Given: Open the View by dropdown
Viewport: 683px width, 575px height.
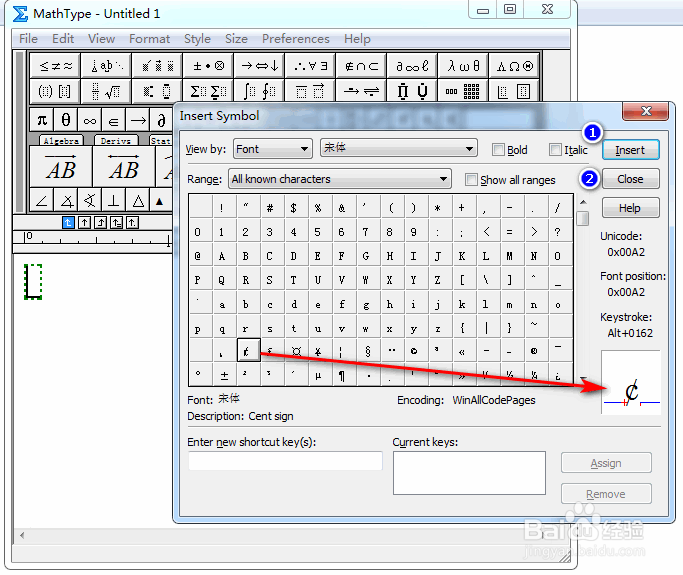Looking at the screenshot, I should [x=273, y=149].
